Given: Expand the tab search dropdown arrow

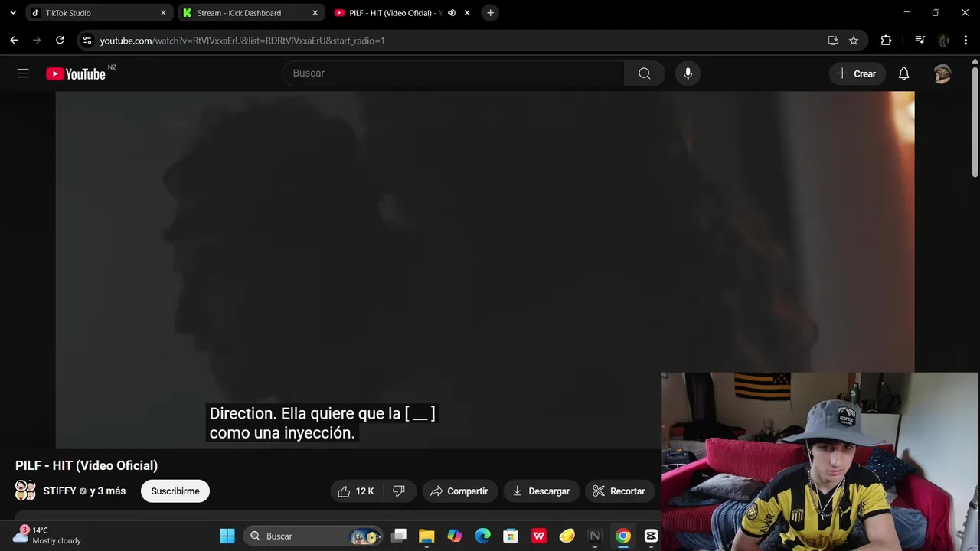Looking at the screenshot, I should [x=12, y=13].
